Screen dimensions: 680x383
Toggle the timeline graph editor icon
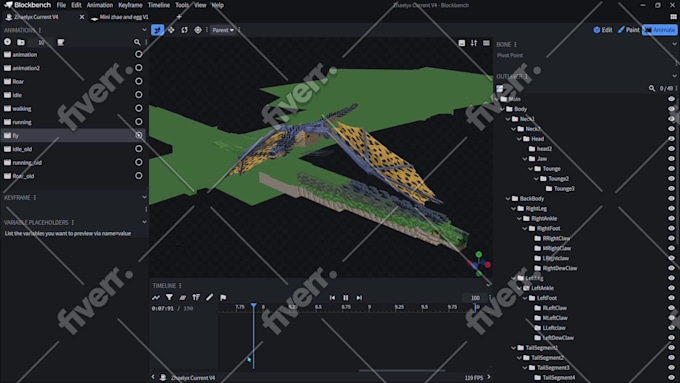tap(156, 298)
